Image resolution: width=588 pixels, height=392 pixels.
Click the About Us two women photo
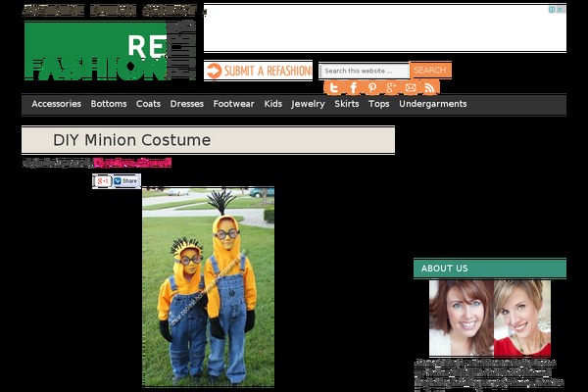490,318
